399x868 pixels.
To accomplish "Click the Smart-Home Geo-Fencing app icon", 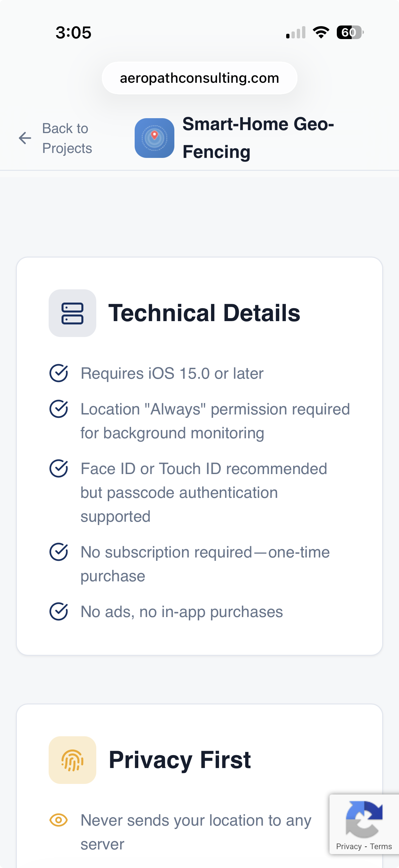I will click(154, 138).
